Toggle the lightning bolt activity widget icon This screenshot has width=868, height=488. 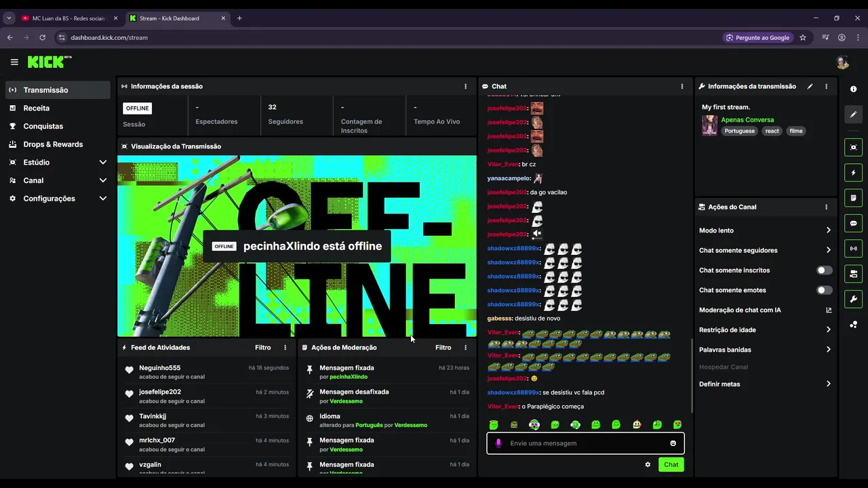coord(853,173)
